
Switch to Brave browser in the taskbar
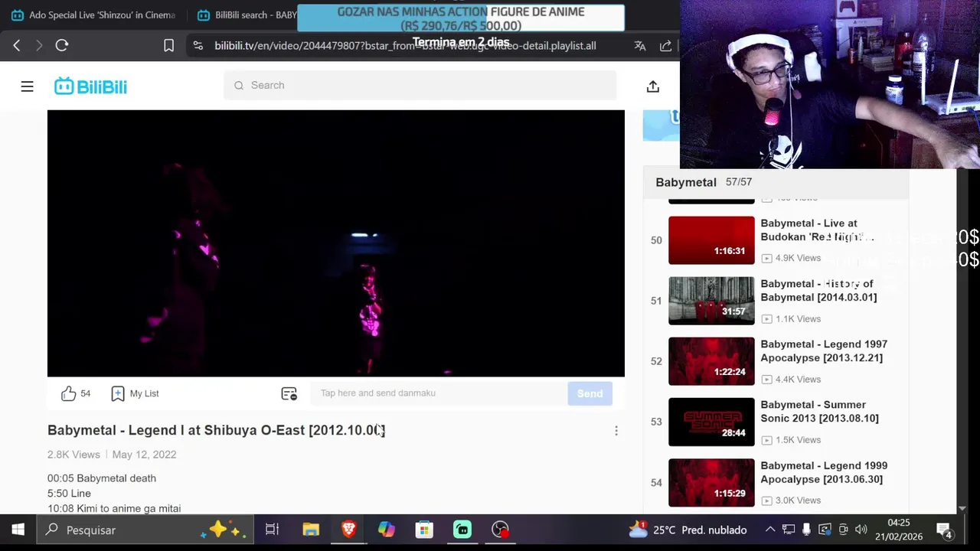coord(348,530)
